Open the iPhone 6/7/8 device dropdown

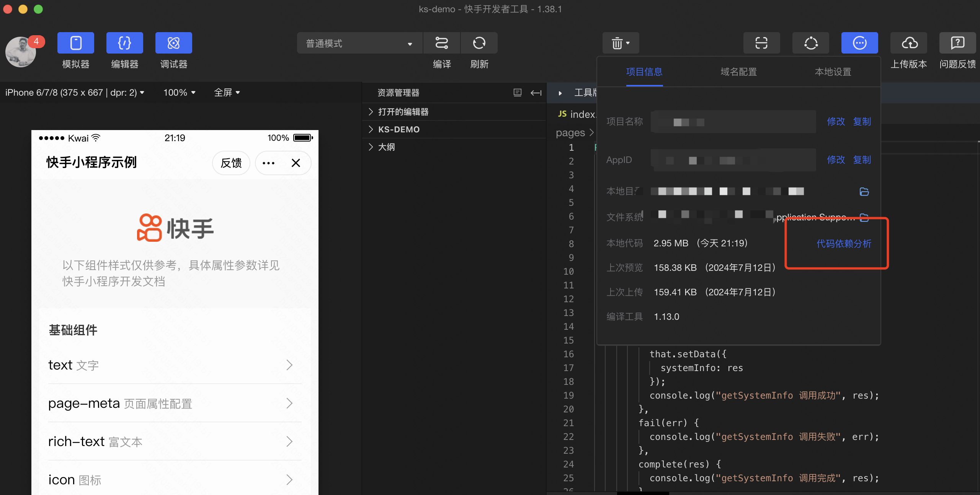pyautogui.click(x=75, y=93)
